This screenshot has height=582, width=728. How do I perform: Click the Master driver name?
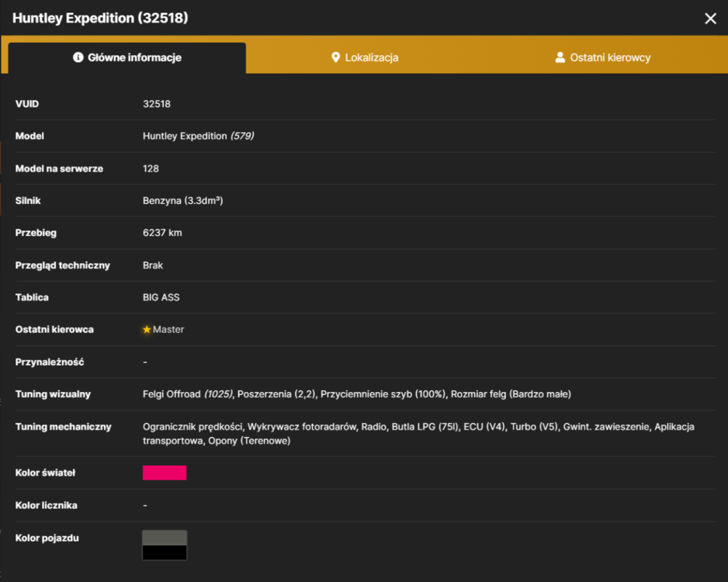[168, 330]
